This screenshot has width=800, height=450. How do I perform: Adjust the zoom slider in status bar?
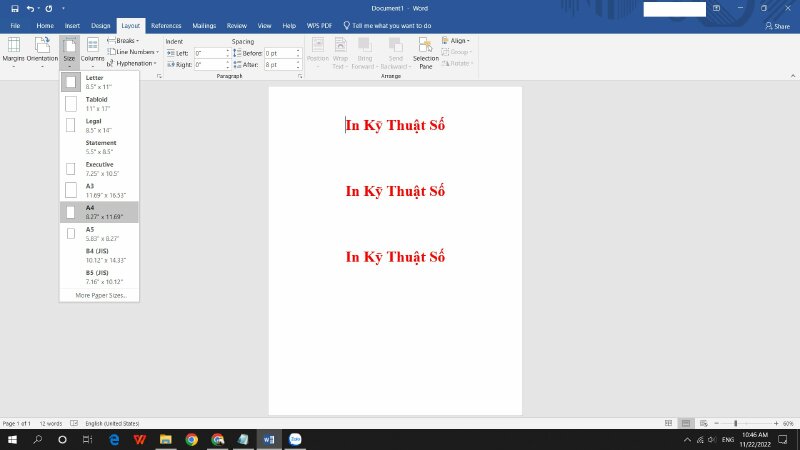click(x=735, y=423)
